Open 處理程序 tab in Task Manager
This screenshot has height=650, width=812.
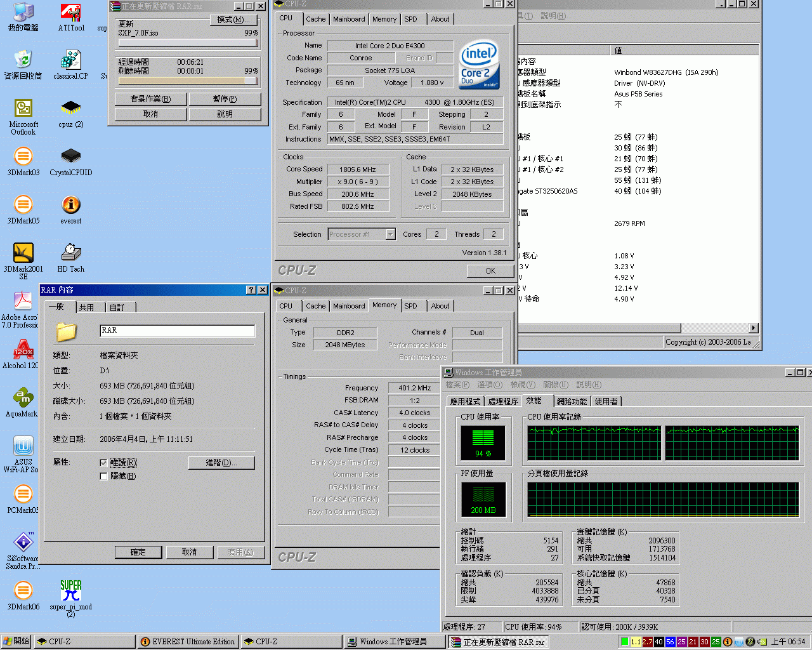pos(503,401)
